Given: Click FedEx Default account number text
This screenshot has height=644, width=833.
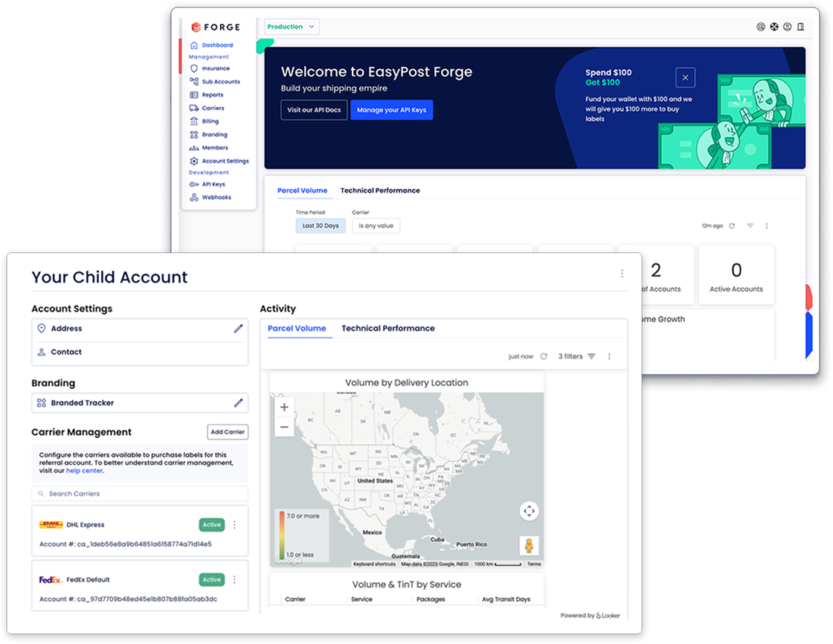Looking at the screenshot, I should pos(128,599).
